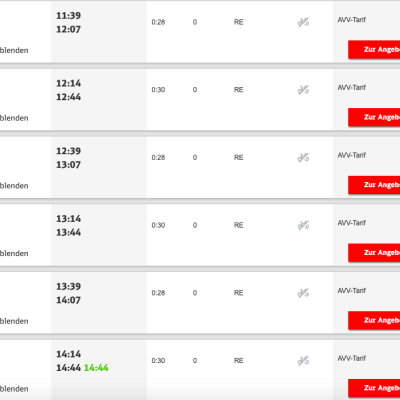Click the no-bicycle icon for the 12:14 connection
Viewport: 400px width, 400px height.
(x=303, y=90)
